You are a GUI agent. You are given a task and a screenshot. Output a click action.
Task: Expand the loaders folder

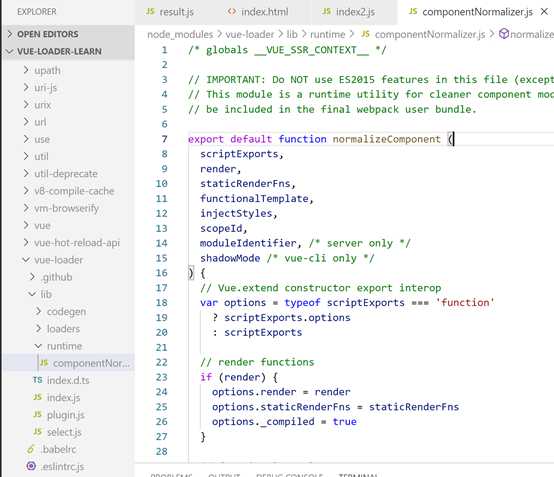tap(39, 329)
